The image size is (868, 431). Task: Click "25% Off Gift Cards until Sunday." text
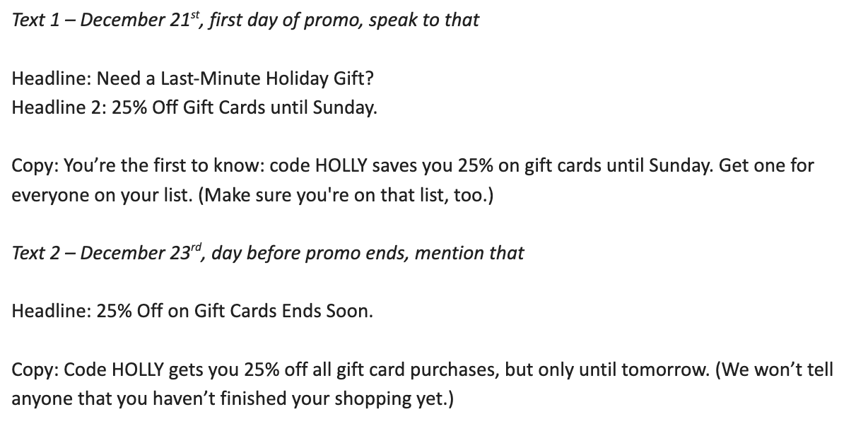[x=245, y=108]
